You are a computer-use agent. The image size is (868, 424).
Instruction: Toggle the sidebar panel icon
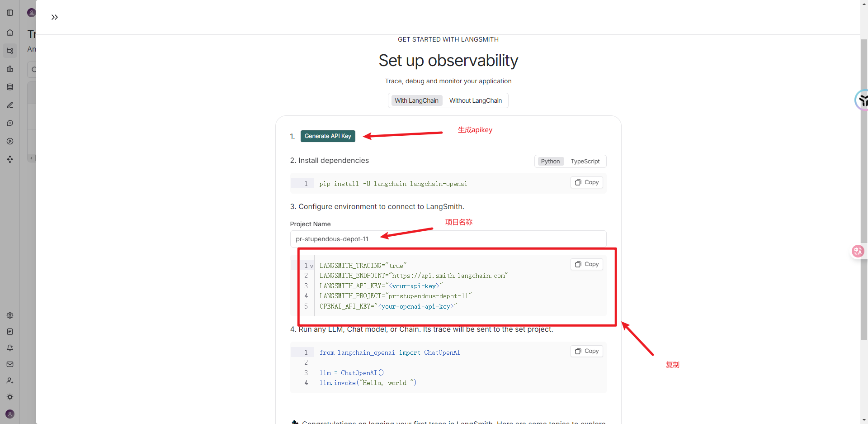[10, 13]
